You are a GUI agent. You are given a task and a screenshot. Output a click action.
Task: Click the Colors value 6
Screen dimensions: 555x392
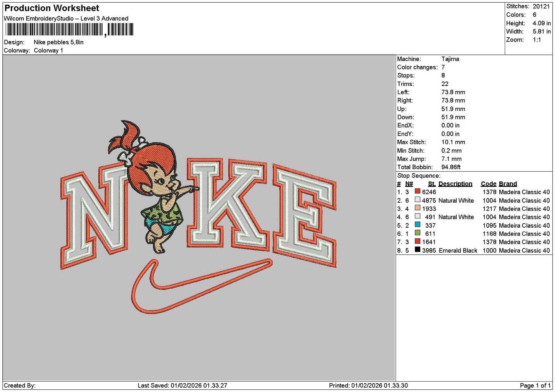[x=534, y=15]
